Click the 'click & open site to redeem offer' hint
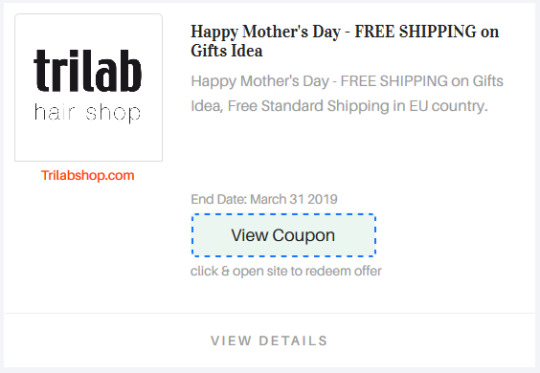The image size is (540, 373). click(286, 271)
